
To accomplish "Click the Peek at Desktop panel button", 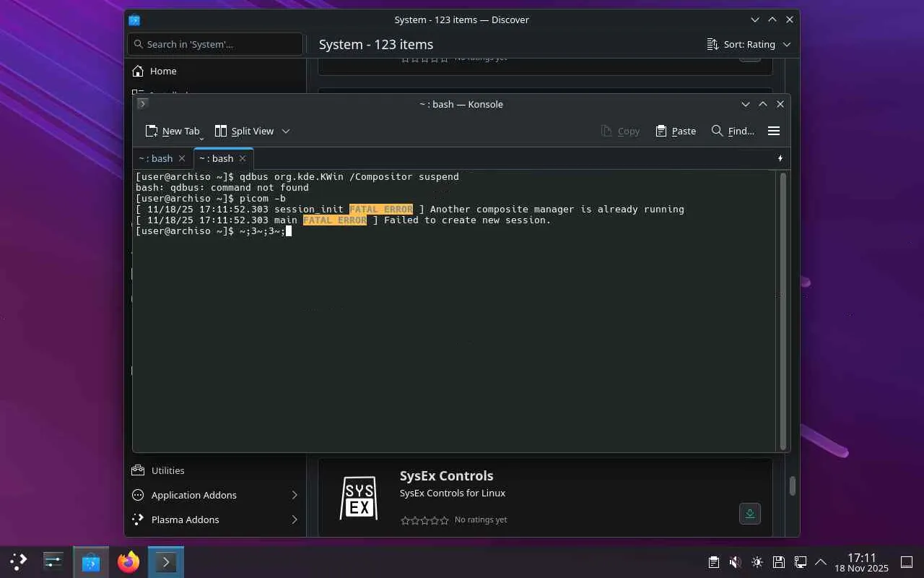I will pyautogui.click(x=907, y=562).
